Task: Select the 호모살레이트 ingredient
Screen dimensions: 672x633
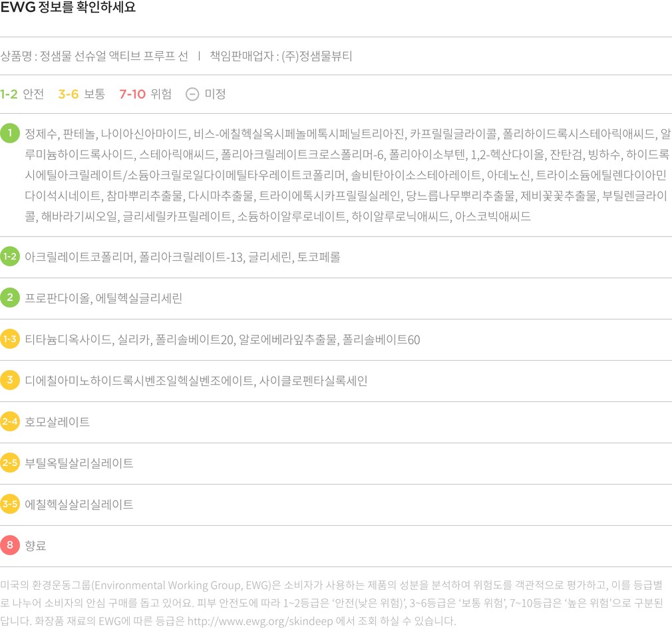Action: pyautogui.click(x=57, y=422)
